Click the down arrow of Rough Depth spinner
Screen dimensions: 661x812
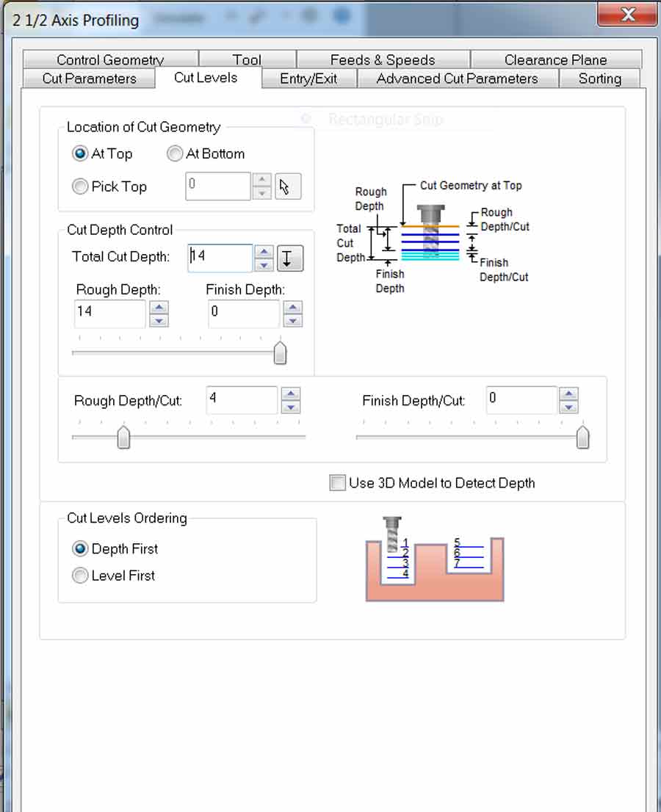click(x=159, y=321)
